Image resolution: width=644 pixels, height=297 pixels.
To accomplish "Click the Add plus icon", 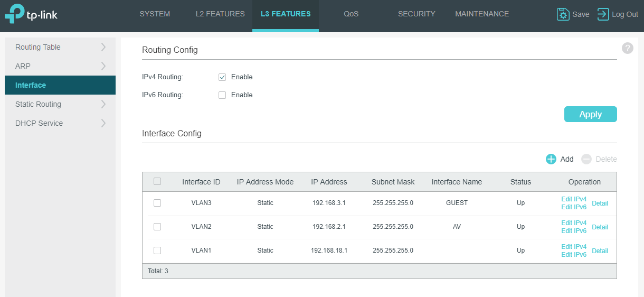I will point(551,159).
